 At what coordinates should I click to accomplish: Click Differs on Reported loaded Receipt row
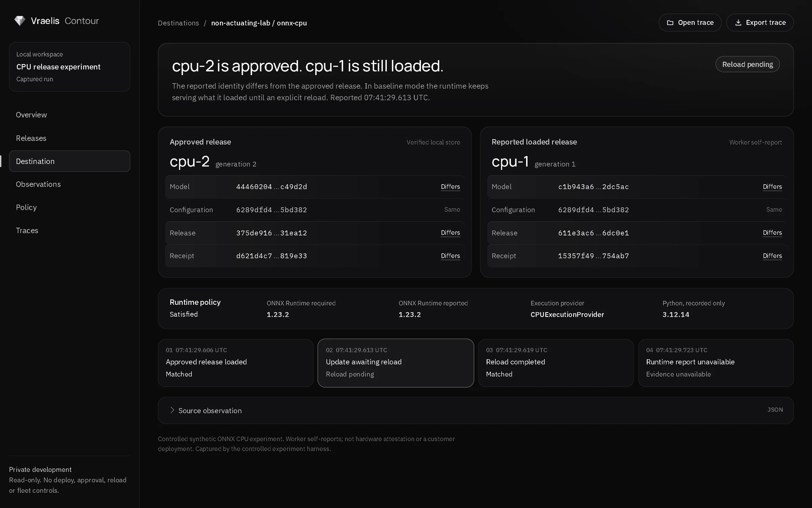click(x=772, y=256)
